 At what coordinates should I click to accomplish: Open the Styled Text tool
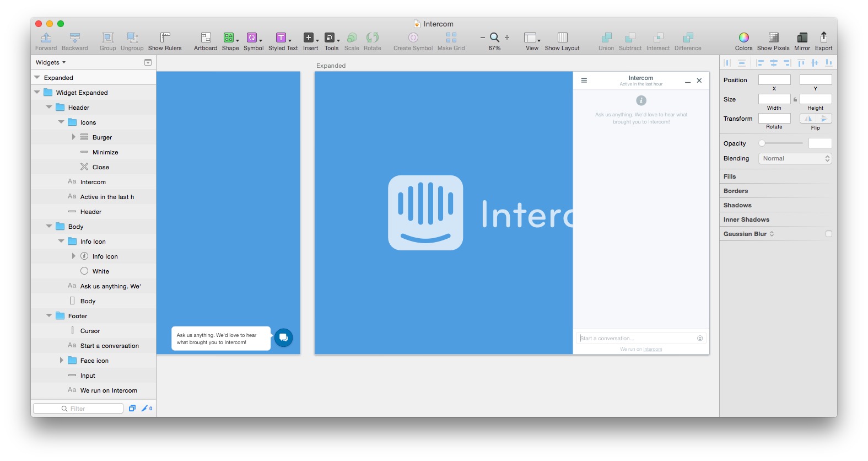282,37
